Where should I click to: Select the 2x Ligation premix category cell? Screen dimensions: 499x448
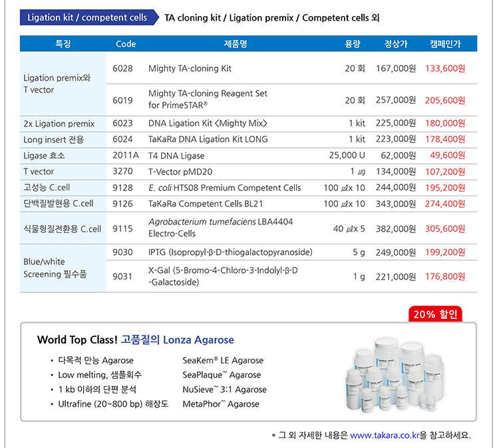[x=63, y=124]
